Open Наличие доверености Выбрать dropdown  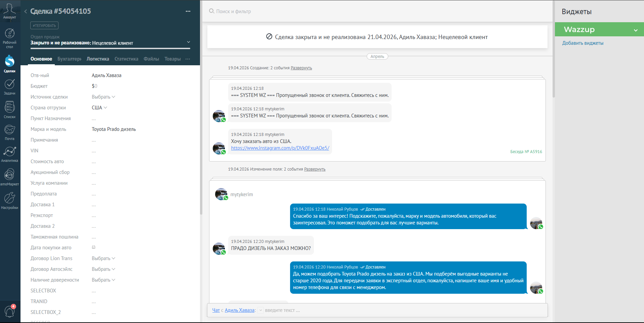pyautogui.click(x=104, y=280)
